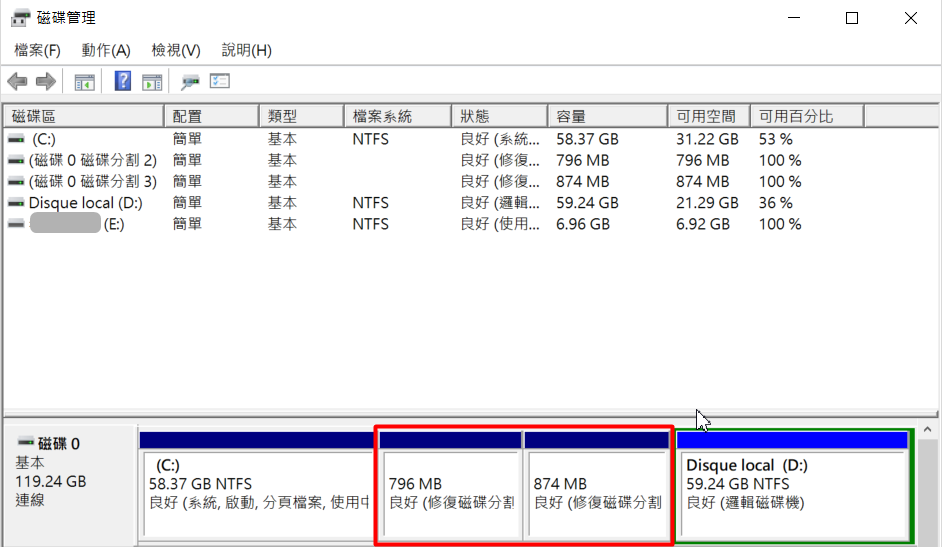942x547 pixels.
Task: Click the Back arrow toolbar icon
Action: pyautogui.click(x=17, y=81)
